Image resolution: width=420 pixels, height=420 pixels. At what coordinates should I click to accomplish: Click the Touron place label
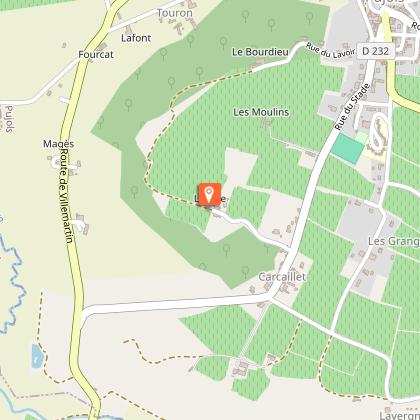point(175,13)
